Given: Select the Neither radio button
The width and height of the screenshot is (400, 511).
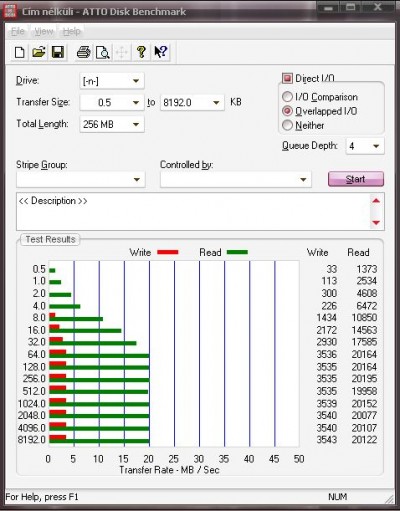Looking at the screenshot, I should point(287,125).
